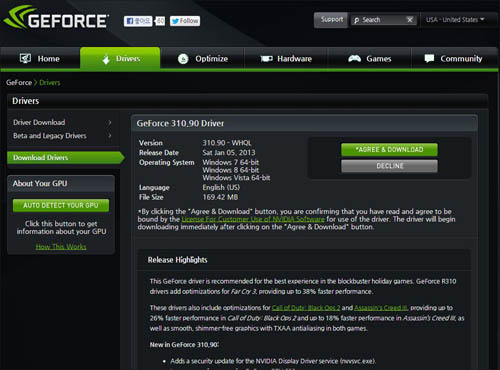This screenshot has width=500, height=370.
Task: Click the Release Highlights heading
Action: click(x=178, y=260)
